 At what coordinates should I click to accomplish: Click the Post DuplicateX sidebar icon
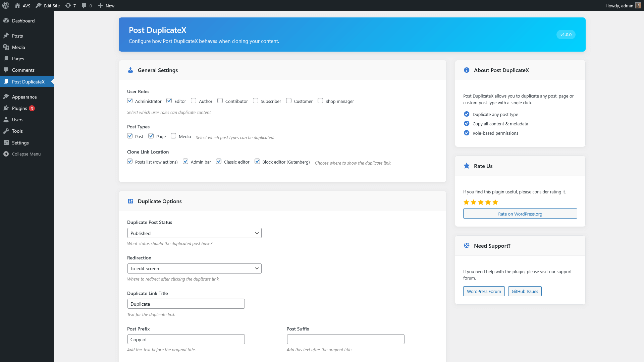click(x=6, y=82)
